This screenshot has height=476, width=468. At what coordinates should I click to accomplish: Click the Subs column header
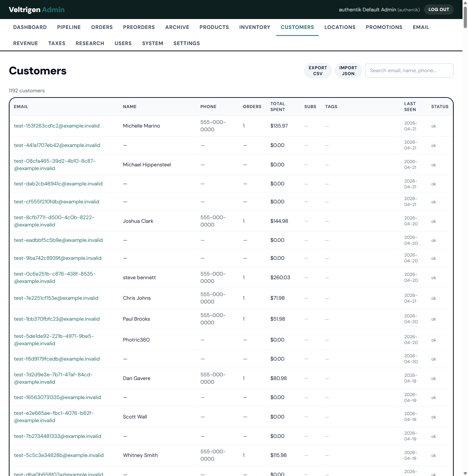click(x=310, y=107)
